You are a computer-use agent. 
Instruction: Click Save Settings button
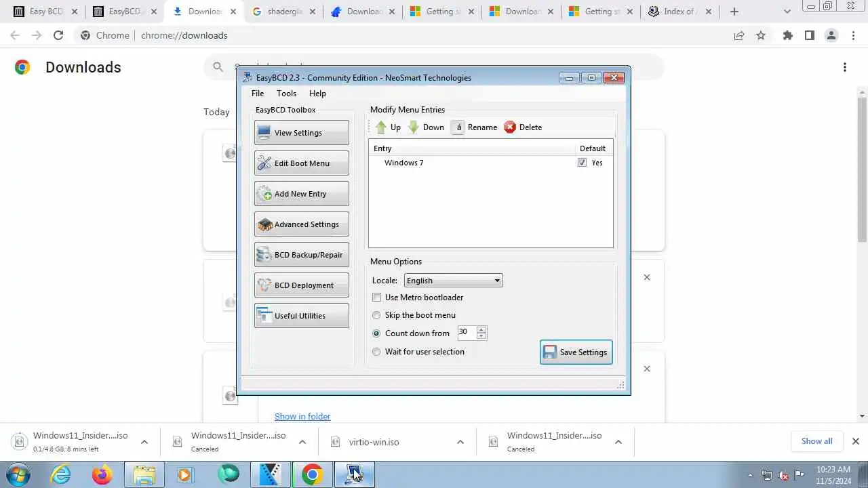[x=576, y=352]
